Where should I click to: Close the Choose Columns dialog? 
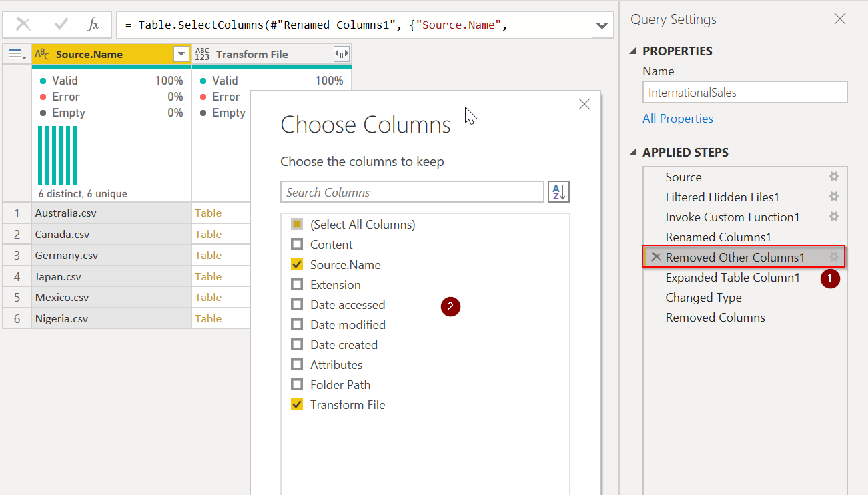[584, 104]
